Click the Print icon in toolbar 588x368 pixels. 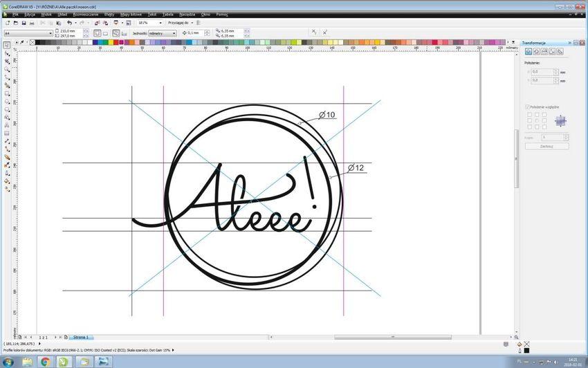click(x=32, y=23)
